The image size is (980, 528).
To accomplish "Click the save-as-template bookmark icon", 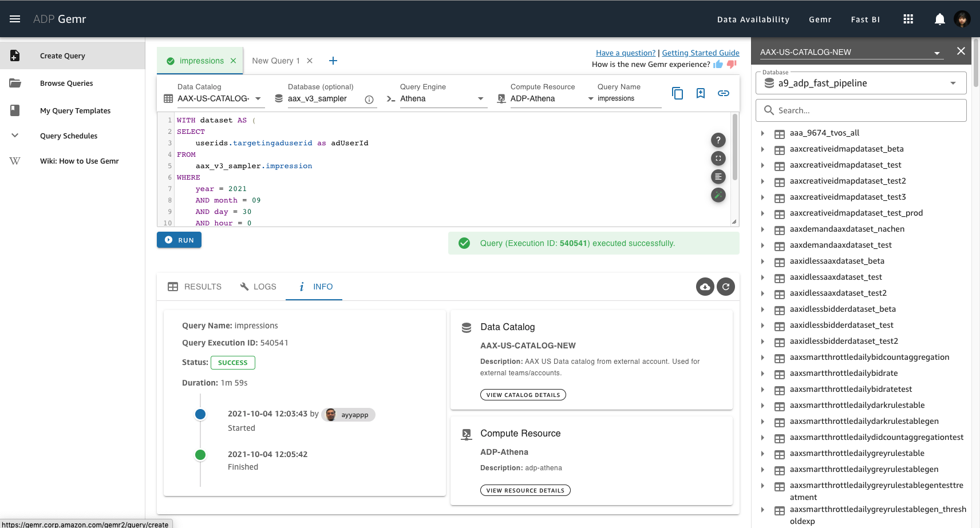I will [700, 93].
